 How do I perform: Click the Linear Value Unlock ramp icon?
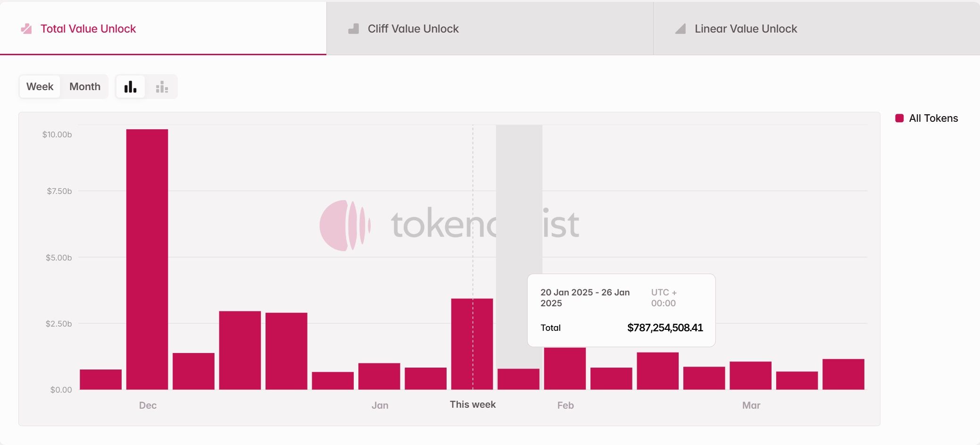pos(681,29)
